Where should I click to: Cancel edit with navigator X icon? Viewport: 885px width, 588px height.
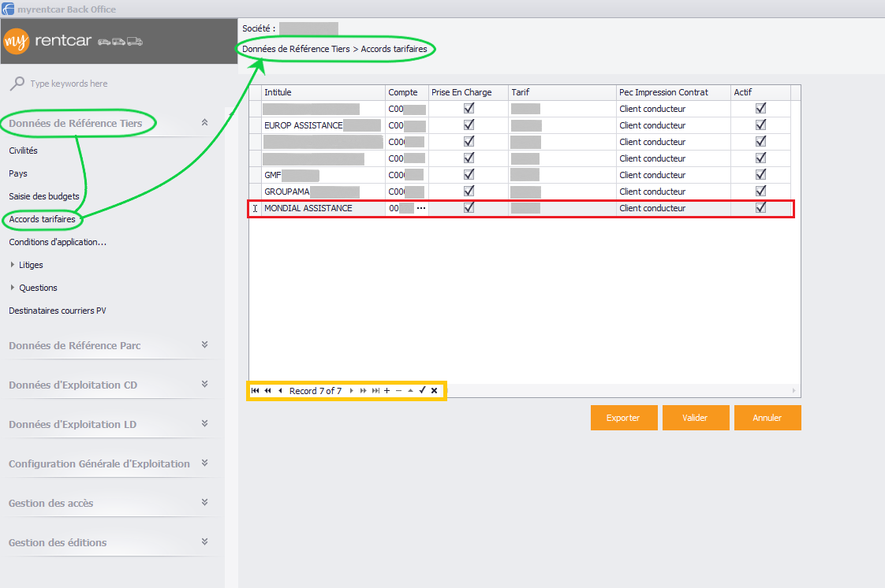point(434,391)
